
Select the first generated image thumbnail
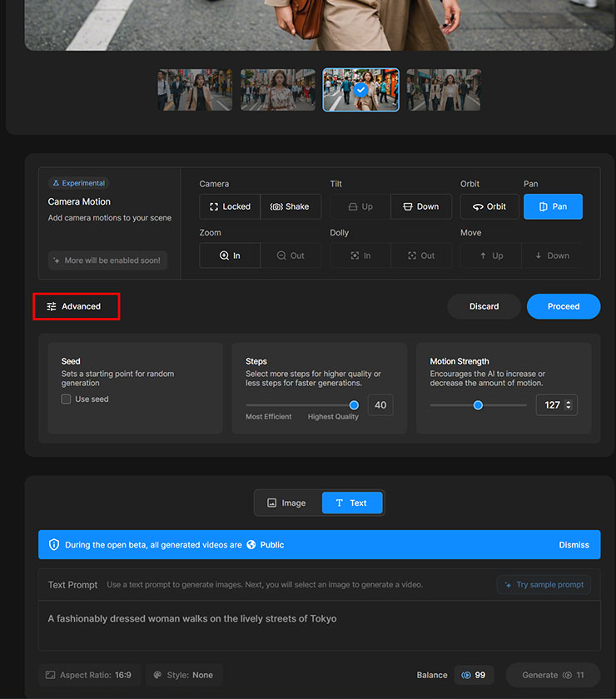tap(195, 90)
